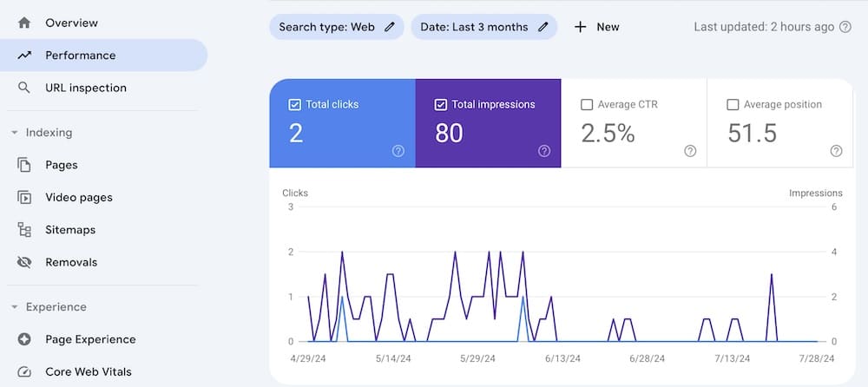Screen dimensions: 868x387
Task: Click pencil icon on Search type filter
Action: tap(390, 27)
